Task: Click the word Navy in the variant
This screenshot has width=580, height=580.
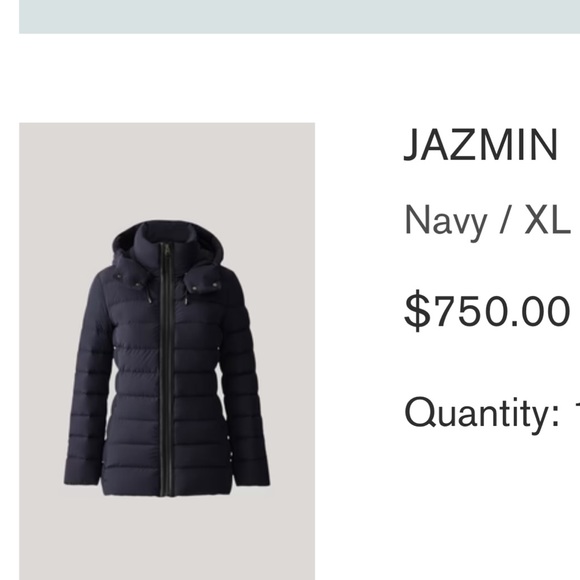Action: point(446,222)
